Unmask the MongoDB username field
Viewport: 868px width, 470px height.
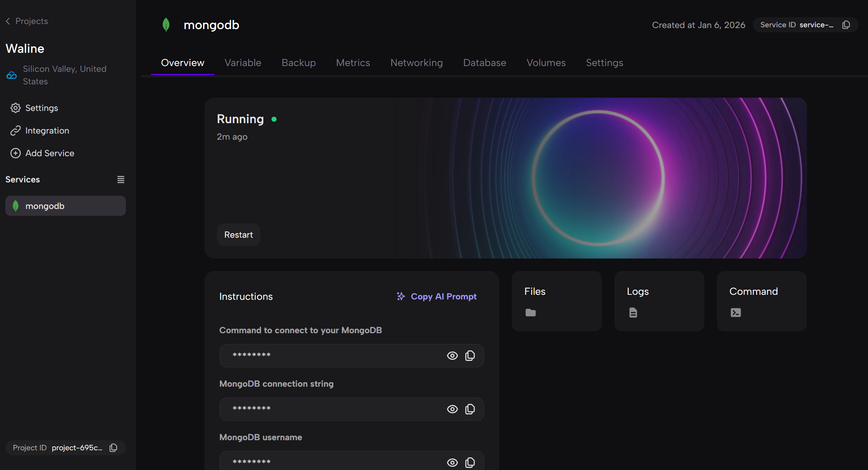(452, 462)
